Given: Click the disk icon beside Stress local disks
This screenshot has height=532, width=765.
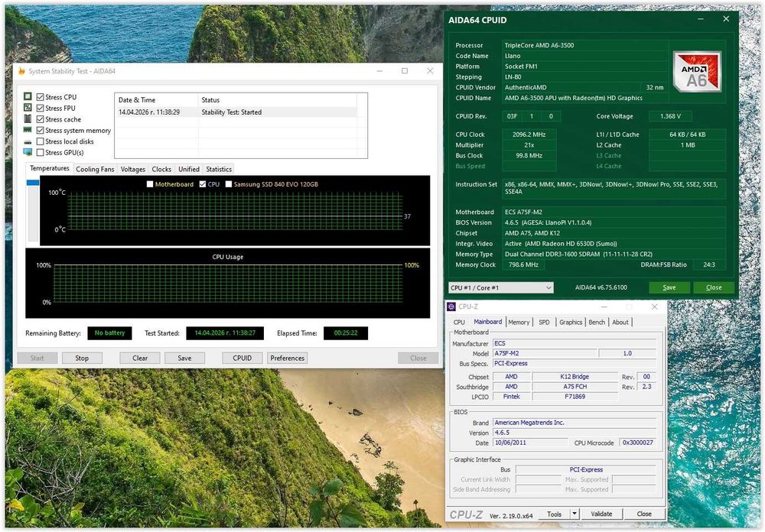Looking at the screenshot, I should point(28,141).
